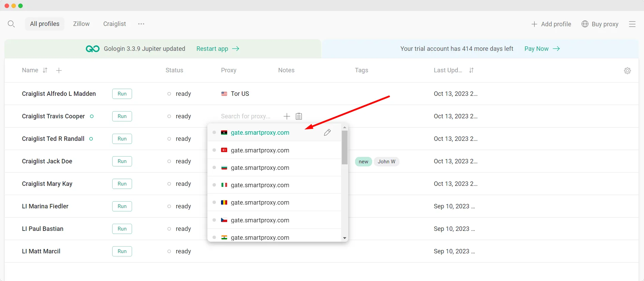Run LI Matt Marcil profile

point(122,251)
